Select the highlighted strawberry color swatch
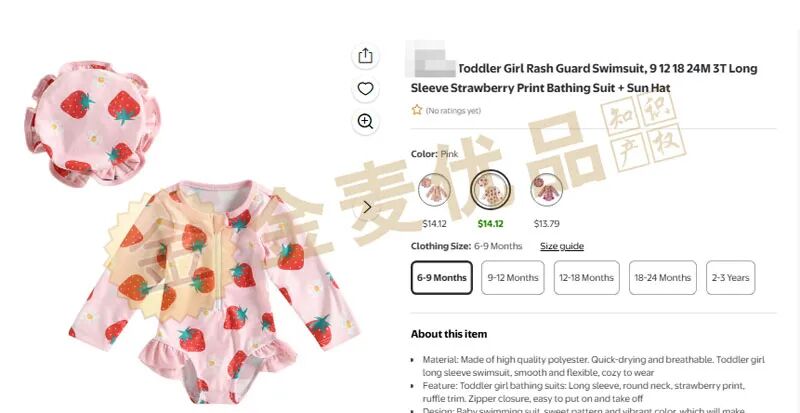 [x=490, y=189]
